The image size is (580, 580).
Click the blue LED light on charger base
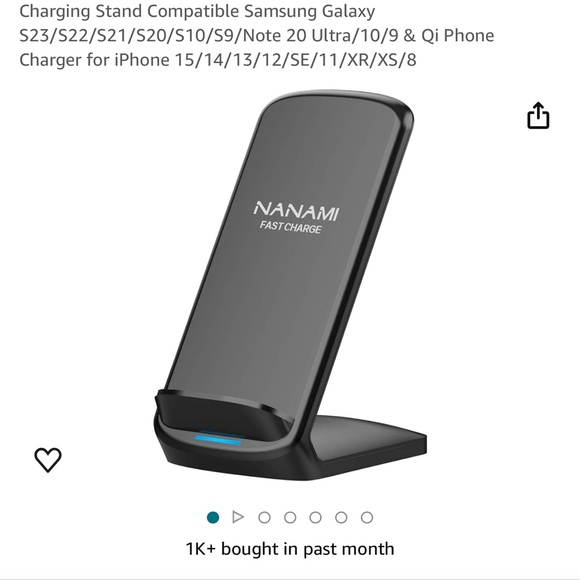pos(218,440)
